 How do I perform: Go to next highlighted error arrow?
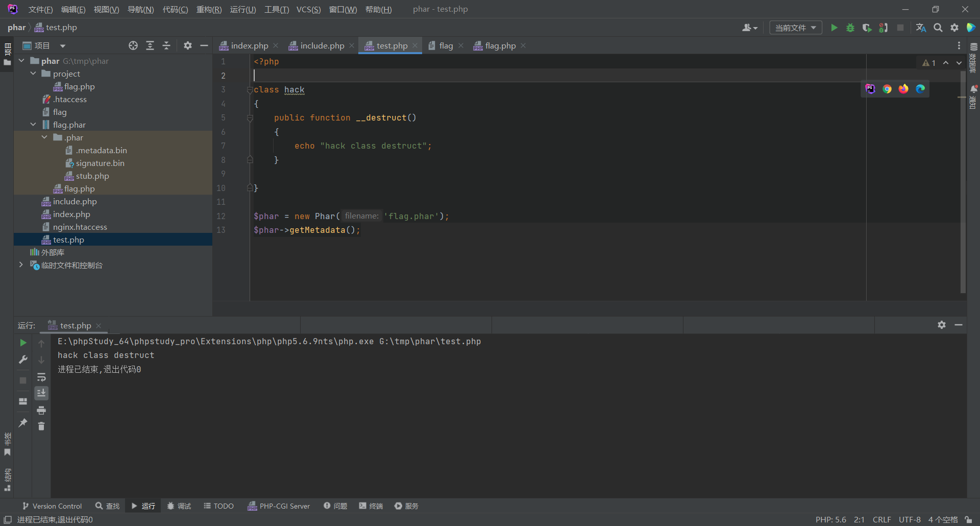tap(959, 63)
